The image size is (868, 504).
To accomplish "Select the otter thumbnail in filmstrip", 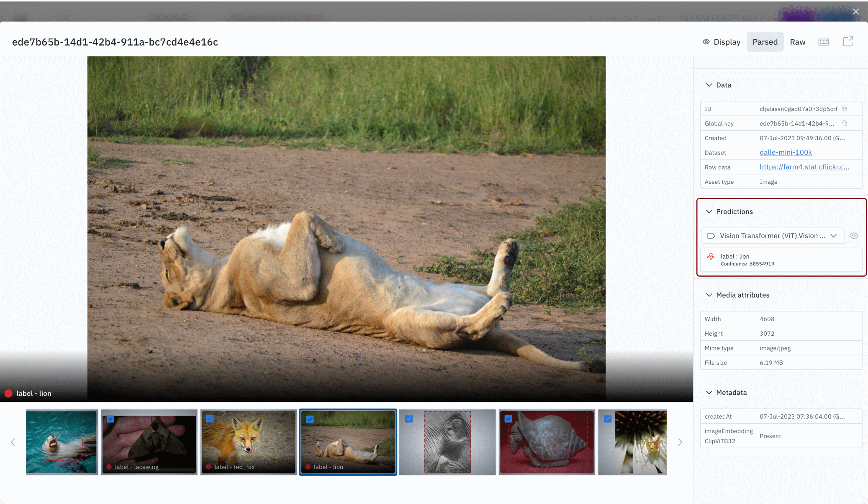I will (x=62, y=442).
